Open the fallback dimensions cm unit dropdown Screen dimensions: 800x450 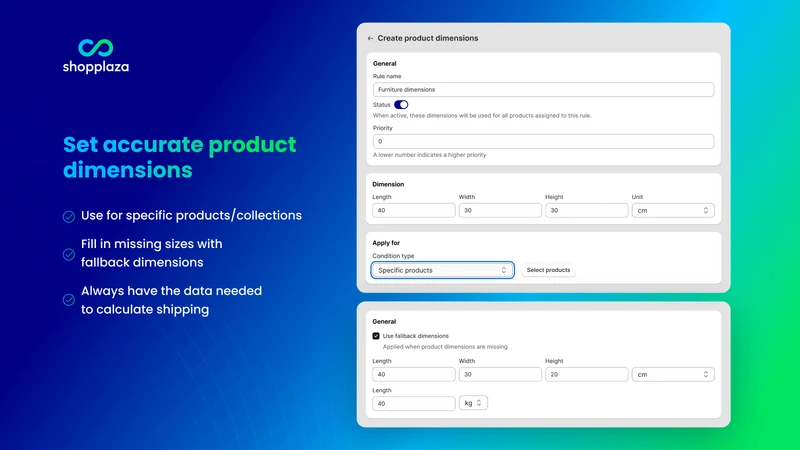[x=673, y=374]
